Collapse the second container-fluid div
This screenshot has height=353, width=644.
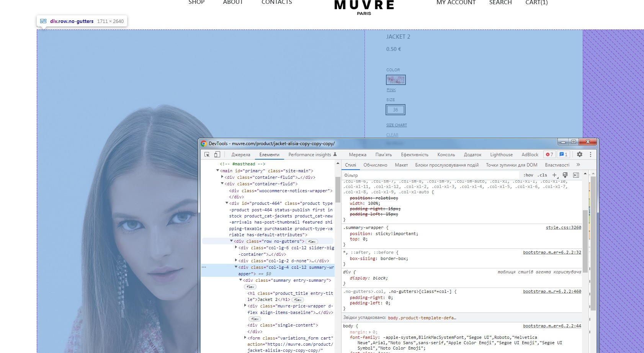pyautogui.click(x=222, y=183)
